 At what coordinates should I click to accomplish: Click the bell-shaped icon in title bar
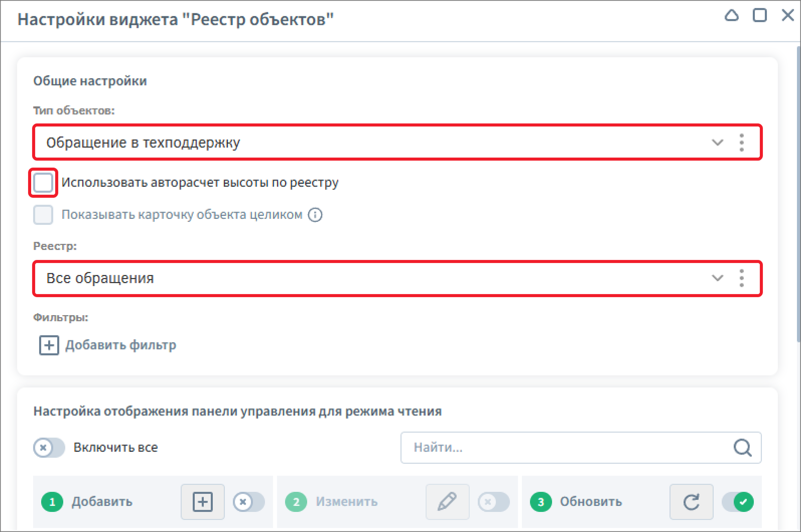point(732,16)
